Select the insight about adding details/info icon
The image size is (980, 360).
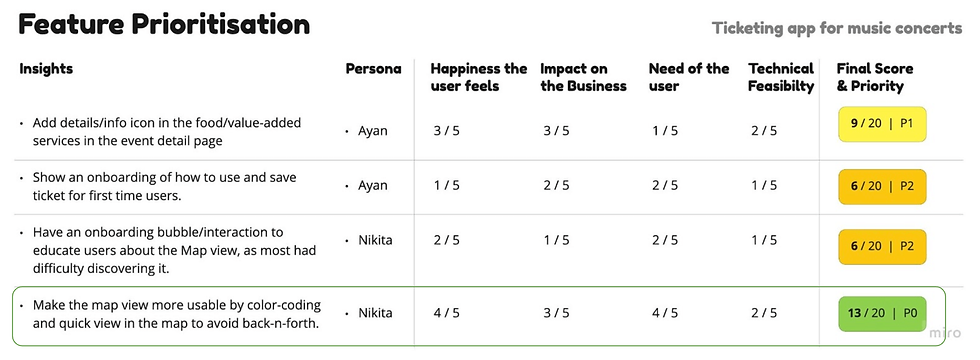coord(167,132)
